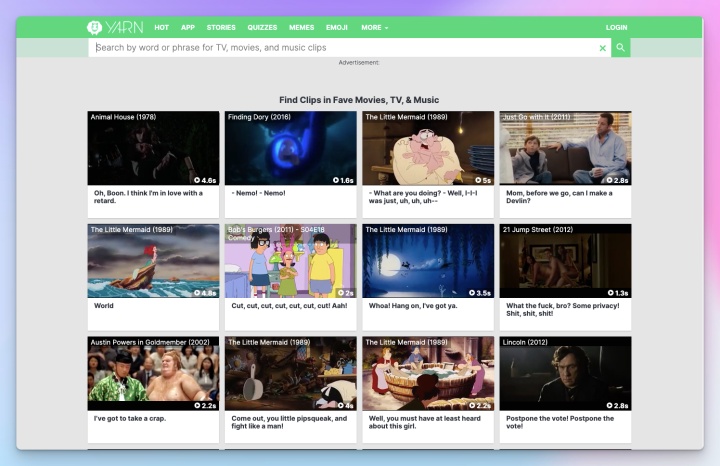
Task: Open the Little Mermaid moonlit night clip
Action: point(428,261)
